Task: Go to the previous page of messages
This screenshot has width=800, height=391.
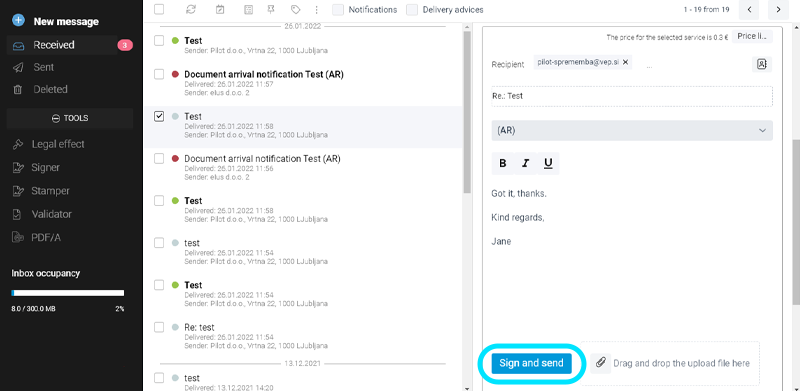Action: click(x=749, y=9)
